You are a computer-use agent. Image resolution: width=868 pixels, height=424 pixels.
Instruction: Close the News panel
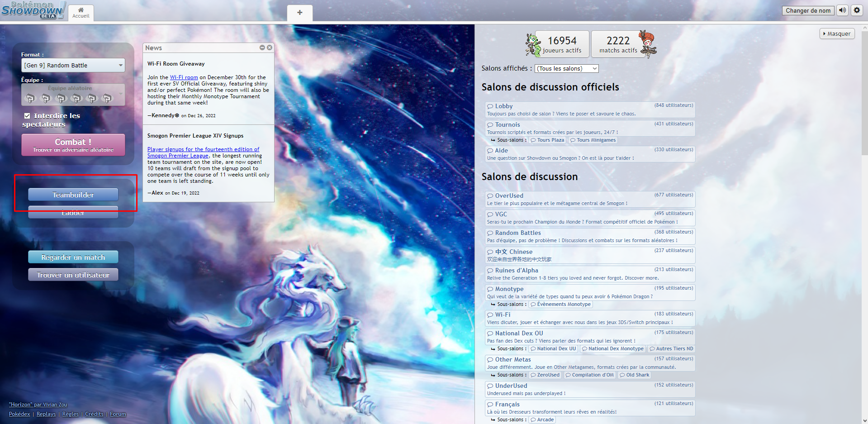click(x=270, y=48)
